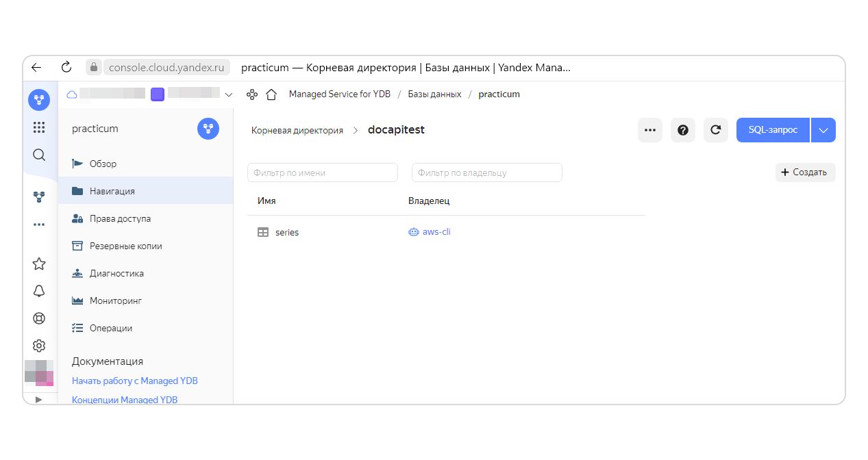This screenshot has height=460, width=868.
Task: Click the docapitest directory title
Action: click(396, 130)
